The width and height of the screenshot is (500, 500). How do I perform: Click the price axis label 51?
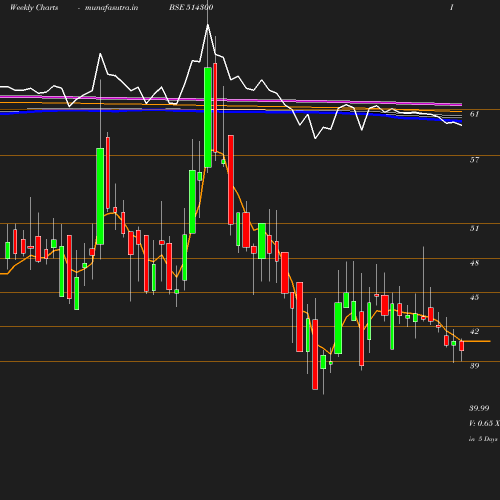(474, 228)
